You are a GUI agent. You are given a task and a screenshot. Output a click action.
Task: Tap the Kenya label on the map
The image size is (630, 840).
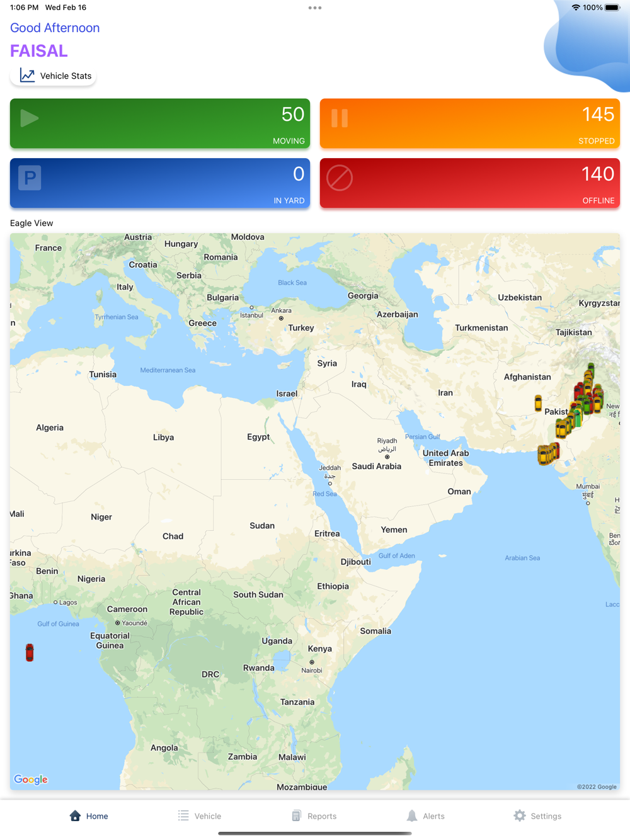319,649
